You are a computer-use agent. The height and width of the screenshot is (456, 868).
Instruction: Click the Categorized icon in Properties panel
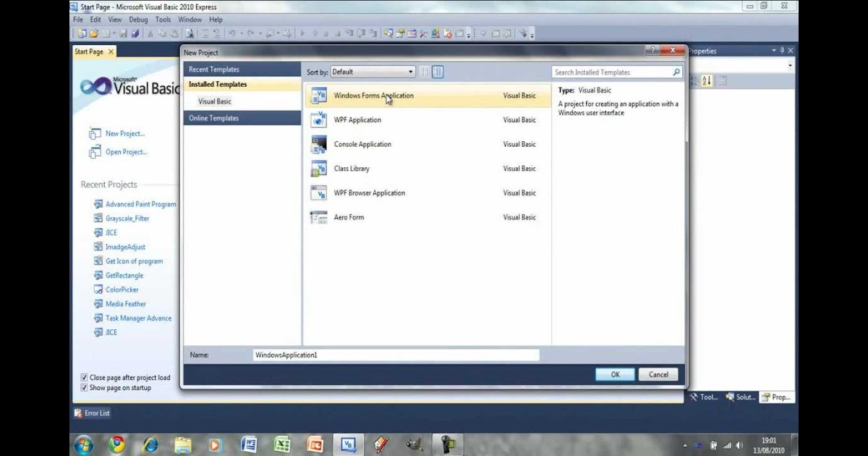tap(693, 81)
